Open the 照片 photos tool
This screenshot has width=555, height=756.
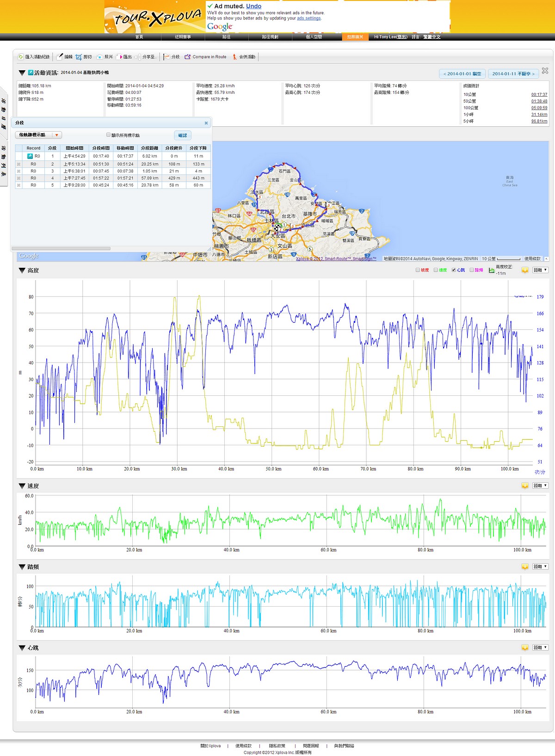coord(99,57)
